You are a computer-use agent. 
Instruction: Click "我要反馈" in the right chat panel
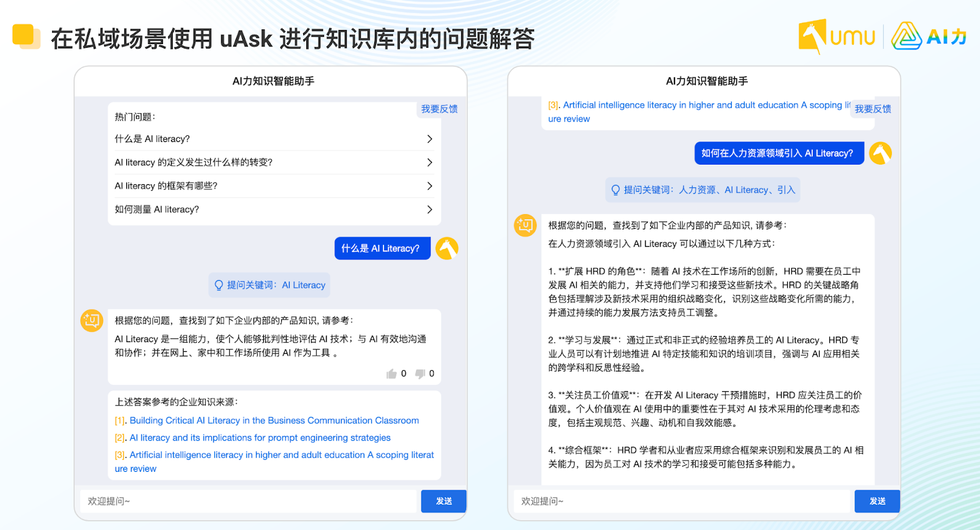(873, 109)
